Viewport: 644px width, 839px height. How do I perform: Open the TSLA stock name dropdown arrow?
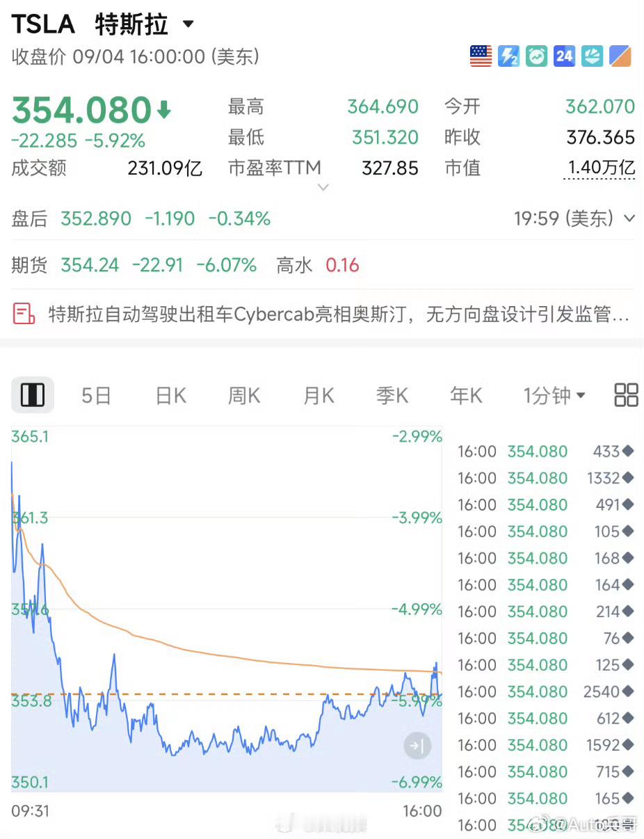point(188,25)
